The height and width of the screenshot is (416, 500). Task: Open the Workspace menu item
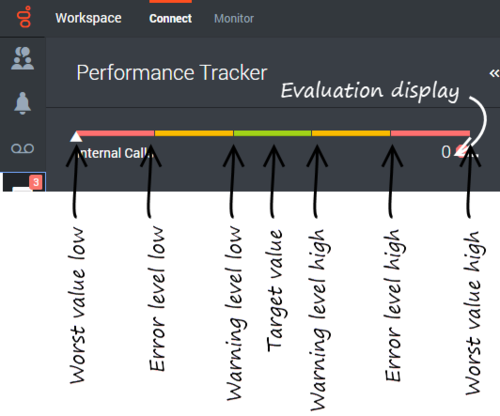coord(88,18)
